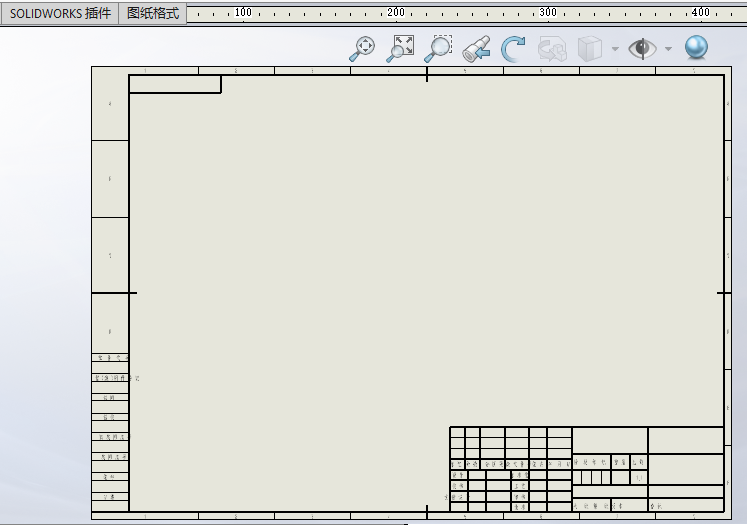The height and width of the screenshot is (525, 747).
Task: Expand the Display Style dropdown arrow
Action: coord(615,49)
